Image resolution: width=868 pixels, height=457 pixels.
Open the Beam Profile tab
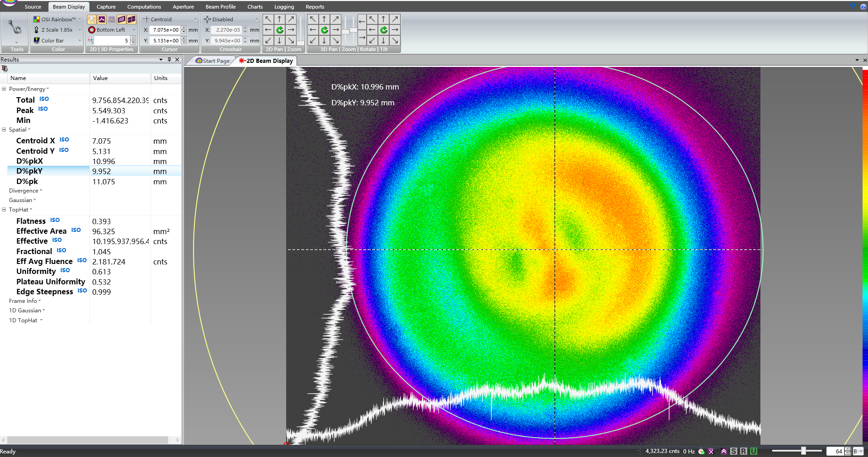(x=221, y=7)
